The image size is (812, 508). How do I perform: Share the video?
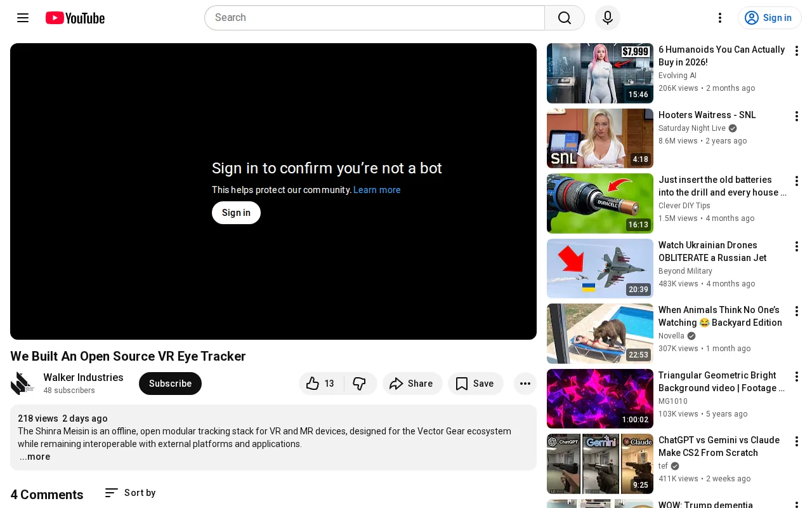click(412, 384)
